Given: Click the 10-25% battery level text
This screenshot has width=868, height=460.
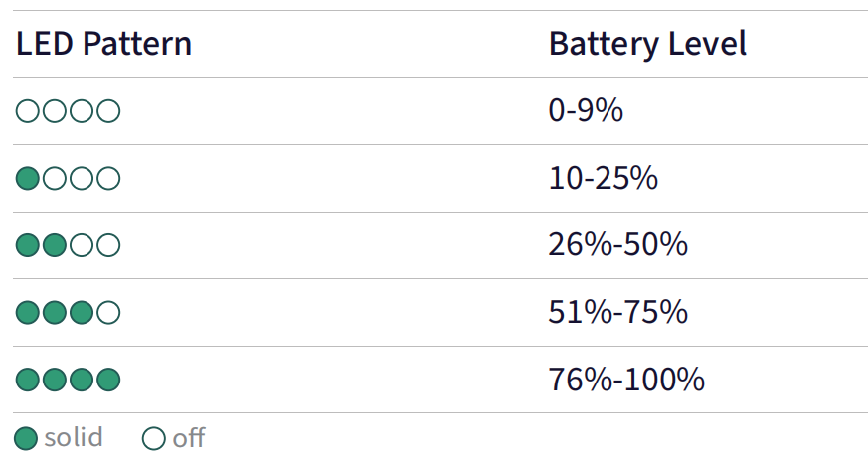Looking at the screenshot, I should tap(604, 178).
